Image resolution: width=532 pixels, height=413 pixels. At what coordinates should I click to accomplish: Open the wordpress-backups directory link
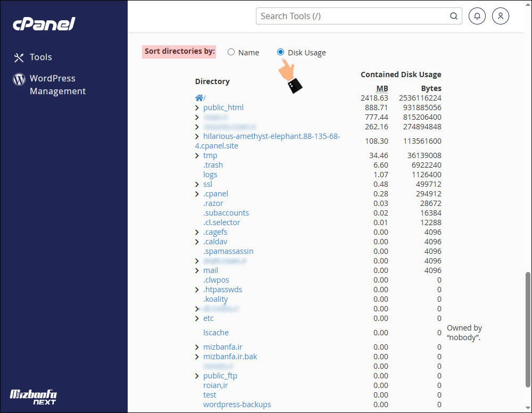pyautogui.click(x=237, y=404)
